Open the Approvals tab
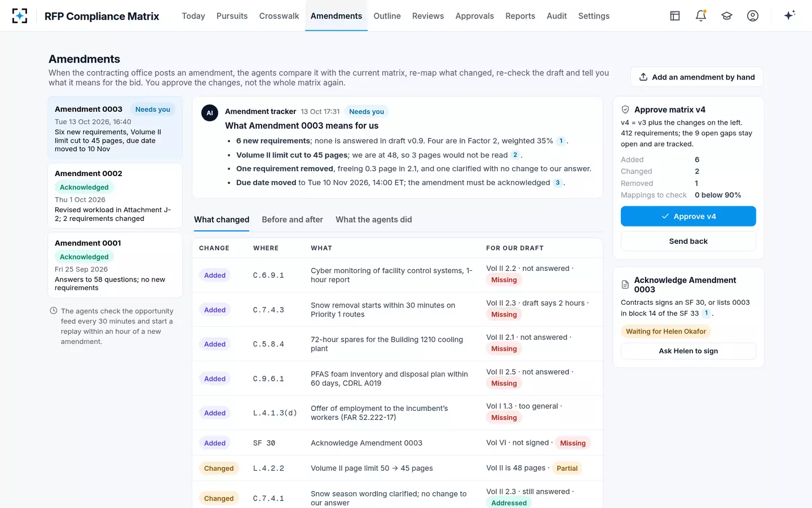812x508 pixels. [x=475, y=16]
